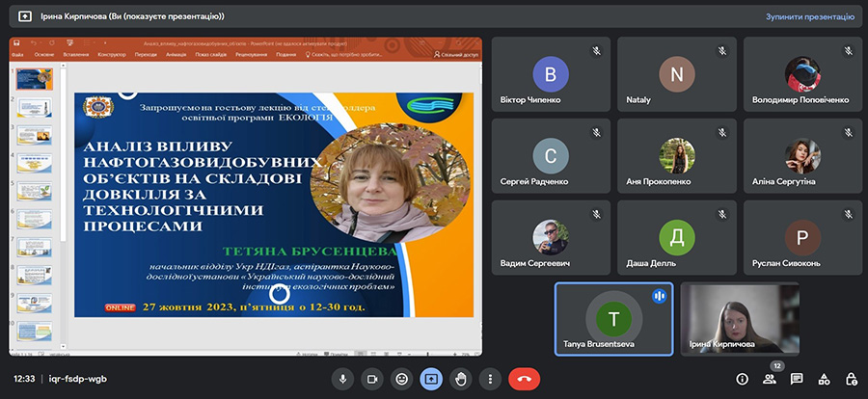868x399 pixels.
Task: Click thumbnail pane scroll-down arrow
Action: click(63, 347)
